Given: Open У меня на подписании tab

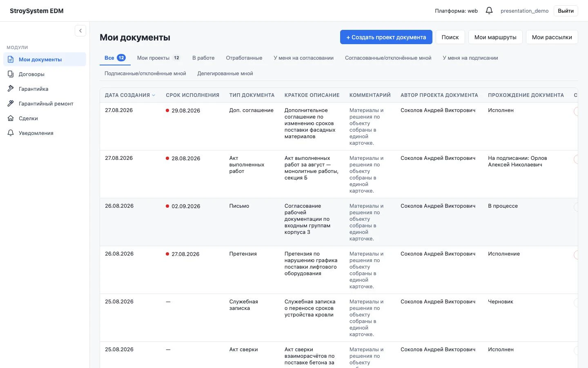Looking at the screenshot, I should pos(470,58).
